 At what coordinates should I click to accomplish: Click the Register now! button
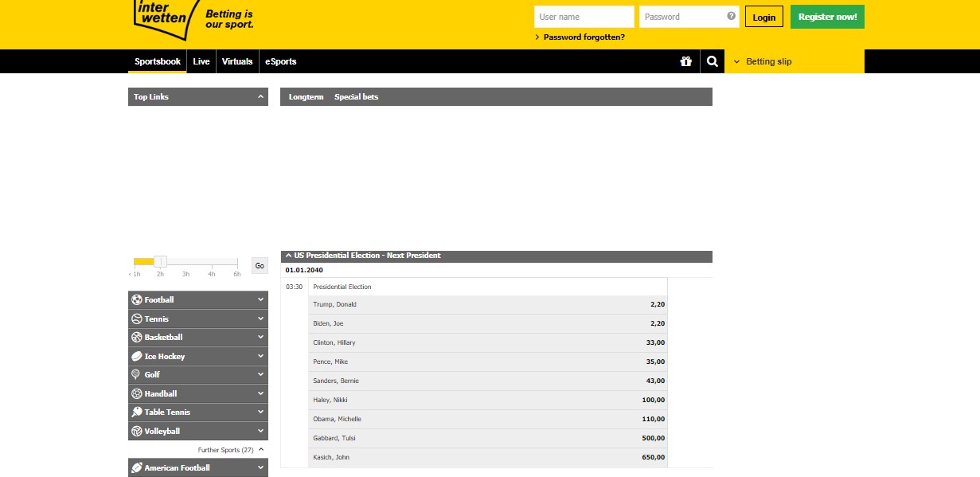827,17
